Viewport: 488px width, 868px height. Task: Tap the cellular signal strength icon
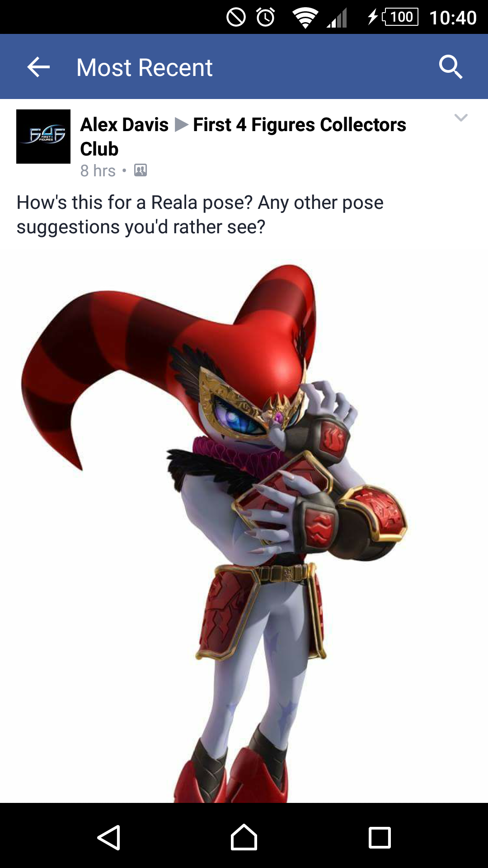[337, 18]
